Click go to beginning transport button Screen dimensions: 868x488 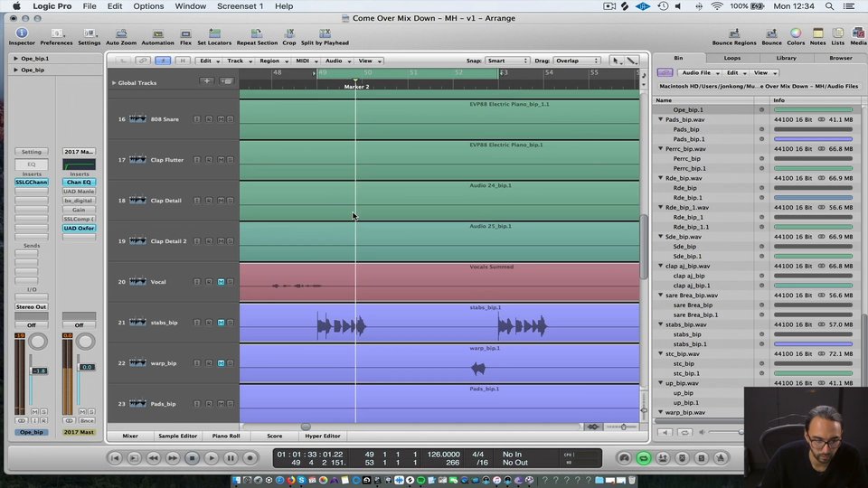[115, 458]
